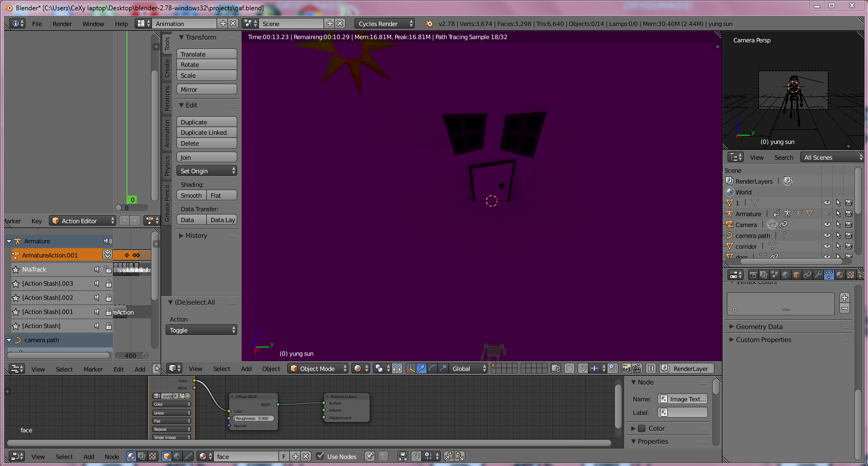Open the File menu
This screenshot has width=868, height=466.
[x=37, y=23]
